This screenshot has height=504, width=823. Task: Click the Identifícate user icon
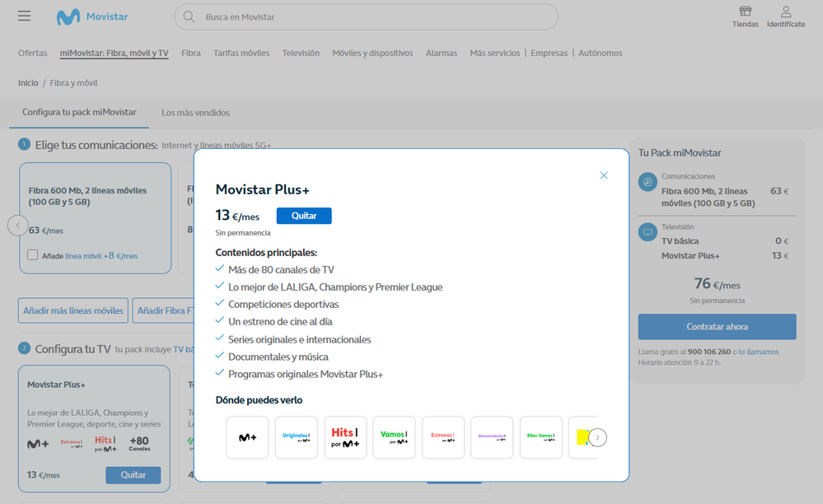(x=785, y=16)
